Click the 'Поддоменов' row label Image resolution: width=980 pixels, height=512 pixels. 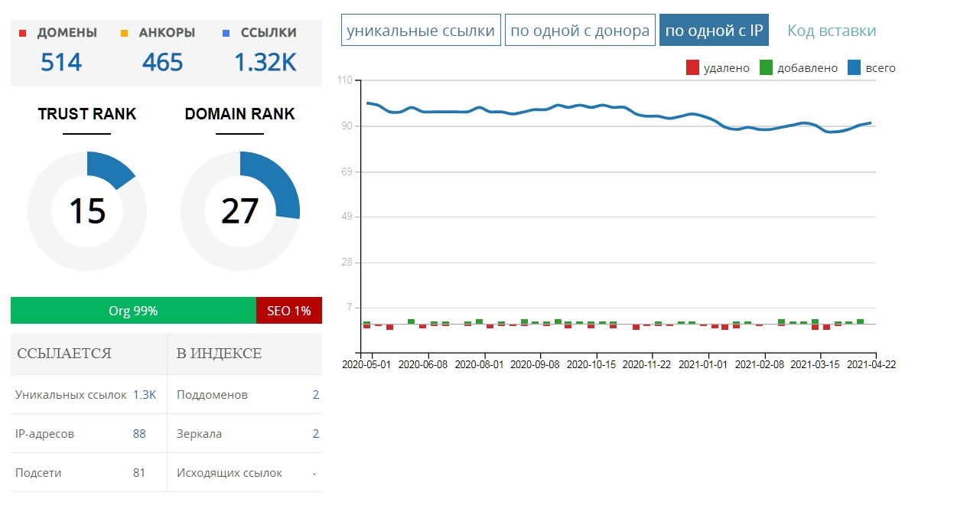point(212,395)
